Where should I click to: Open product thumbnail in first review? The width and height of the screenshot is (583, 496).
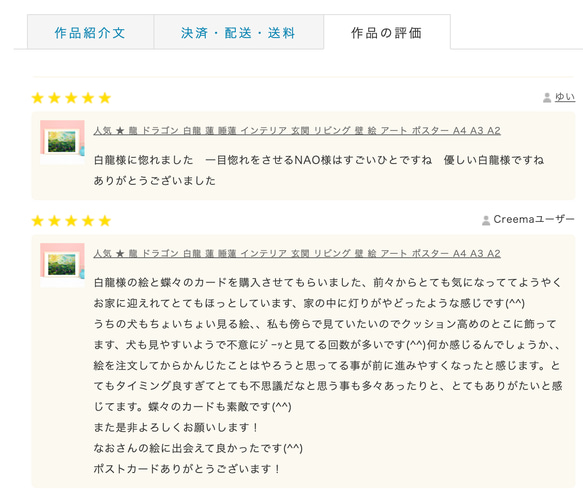pos(62,142)
